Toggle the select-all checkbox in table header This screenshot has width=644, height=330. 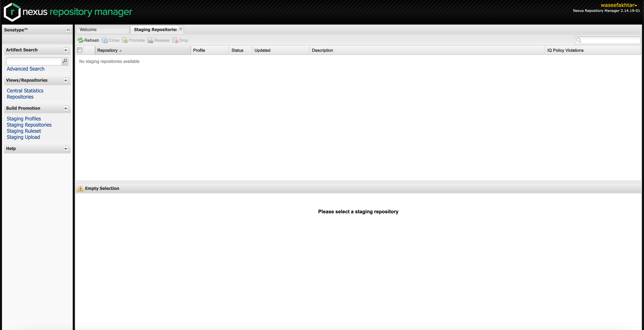pyautogui.click(x=80, y=50)
